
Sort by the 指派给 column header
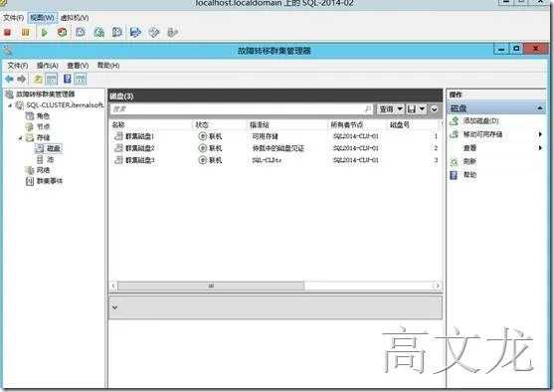(x=287, y=124)
